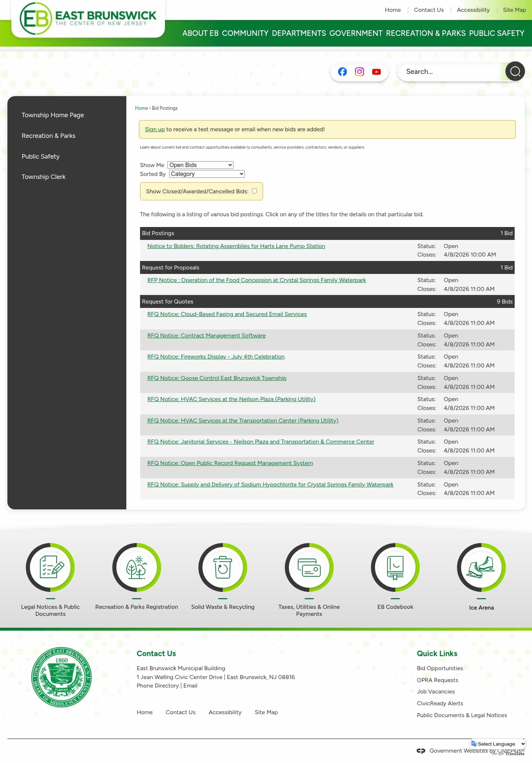Click the Request for Proposals category header

tap(327, 268)
